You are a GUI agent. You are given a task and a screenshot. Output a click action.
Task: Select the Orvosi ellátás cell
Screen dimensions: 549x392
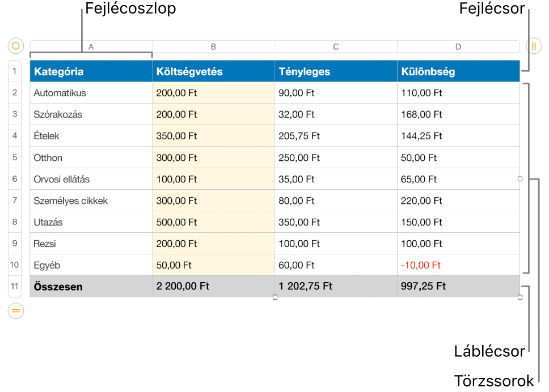[91, 179]
